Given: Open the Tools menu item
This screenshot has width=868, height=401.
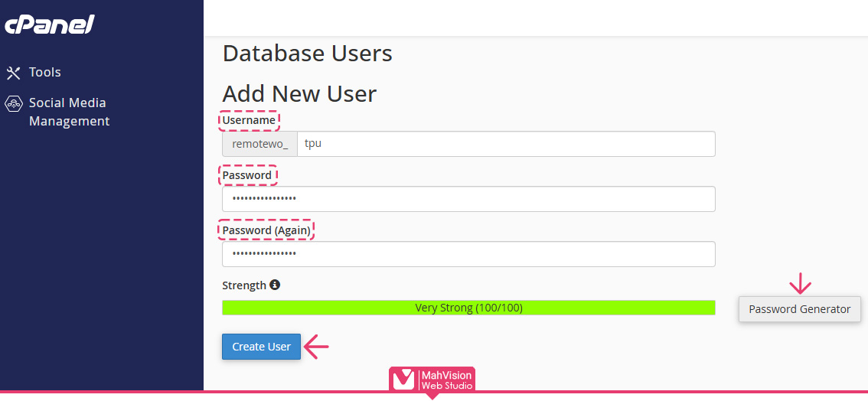Looking at the screenshot, I should [44, 72].
